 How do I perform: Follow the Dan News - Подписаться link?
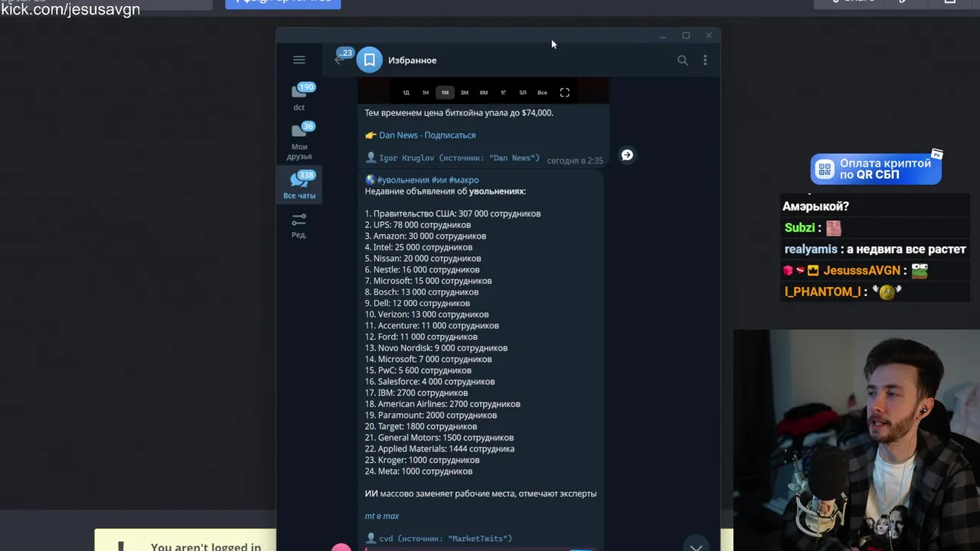point(427,135)
